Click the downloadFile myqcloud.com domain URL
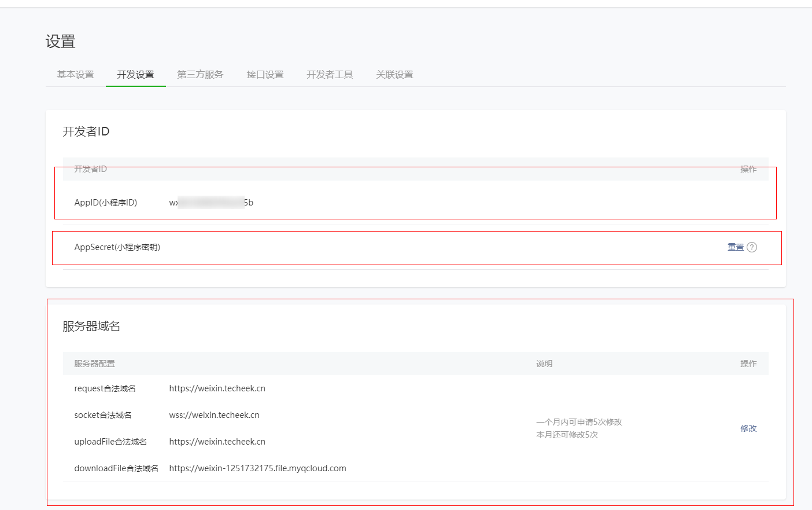 click(257, 468)
